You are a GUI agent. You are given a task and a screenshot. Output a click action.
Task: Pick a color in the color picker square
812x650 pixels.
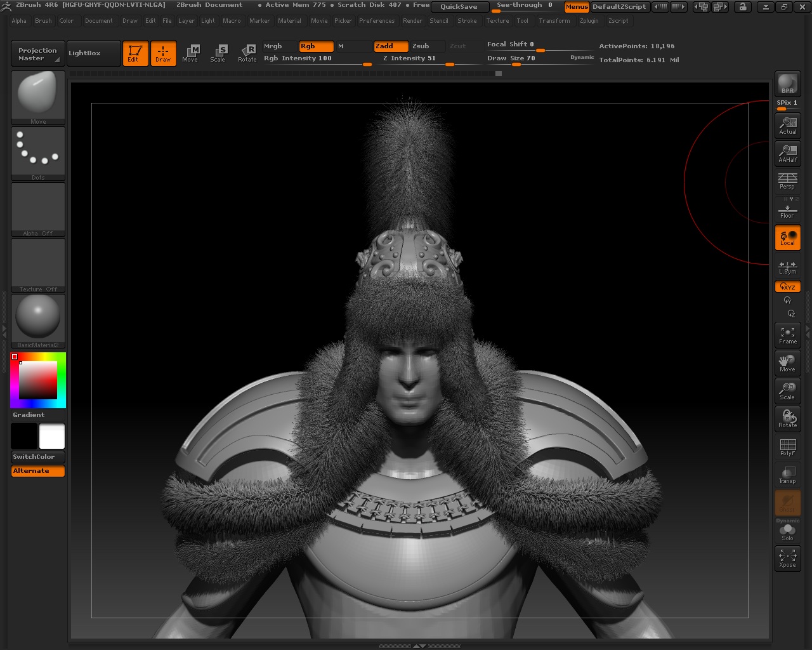[38, 380]
